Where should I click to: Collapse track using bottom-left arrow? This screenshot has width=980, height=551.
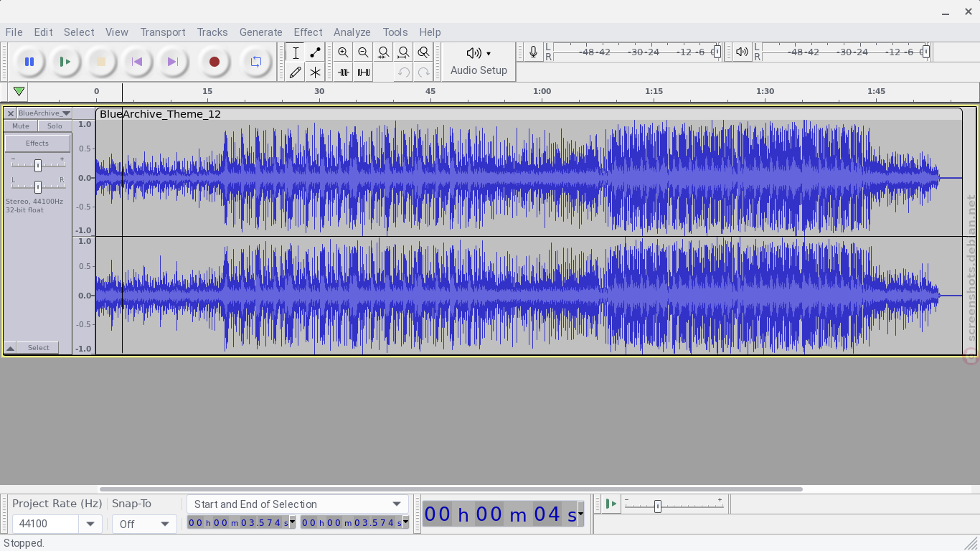click(x=10, y=348)
